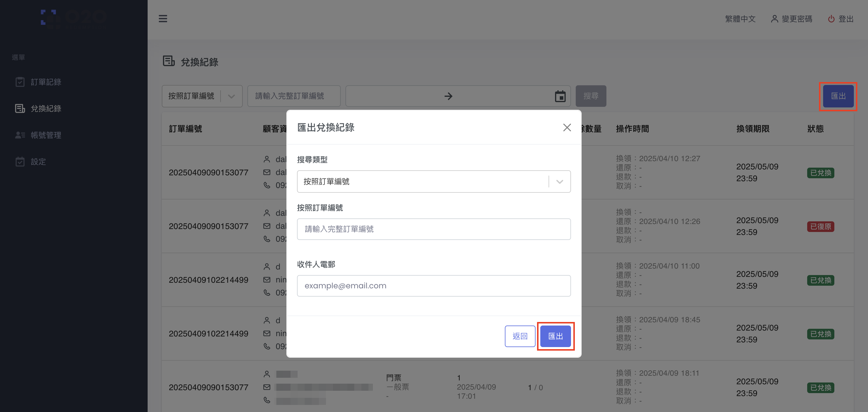The height and width of the screenshot is (412, 868).
Task: Click the background order number search field
Action: 294,96
